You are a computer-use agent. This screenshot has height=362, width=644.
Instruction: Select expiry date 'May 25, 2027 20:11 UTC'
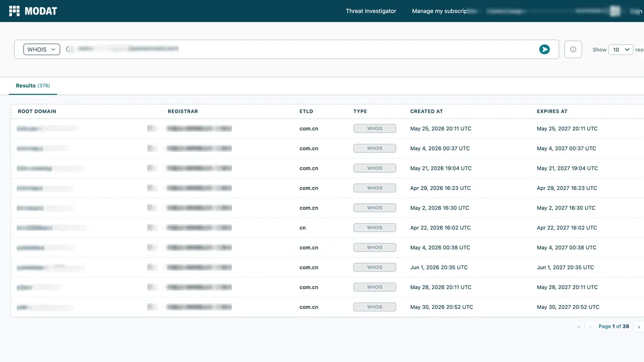tap(567, 129)
